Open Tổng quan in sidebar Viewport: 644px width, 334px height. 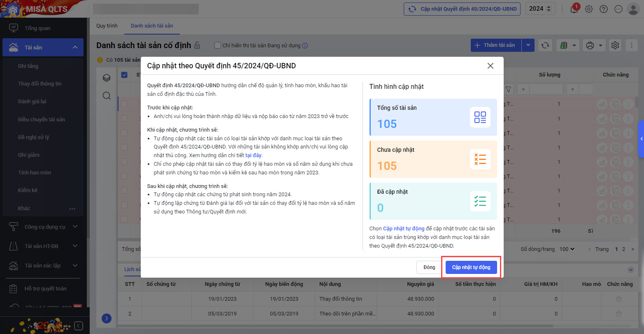(x=37, y=28)
